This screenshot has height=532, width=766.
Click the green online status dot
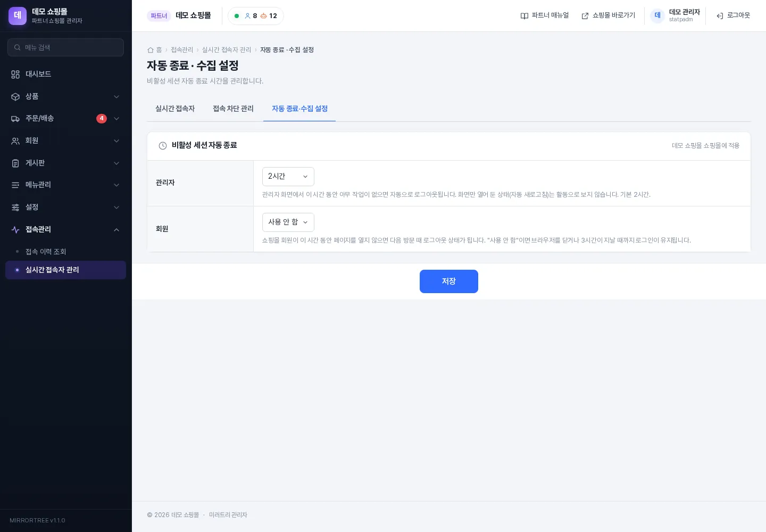237,16
